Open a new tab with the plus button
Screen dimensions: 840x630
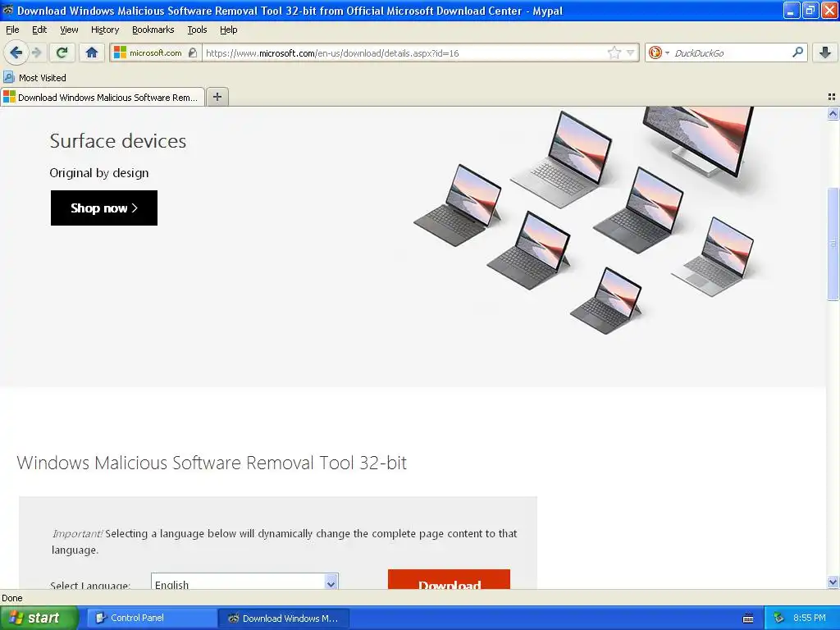[217, 97]
